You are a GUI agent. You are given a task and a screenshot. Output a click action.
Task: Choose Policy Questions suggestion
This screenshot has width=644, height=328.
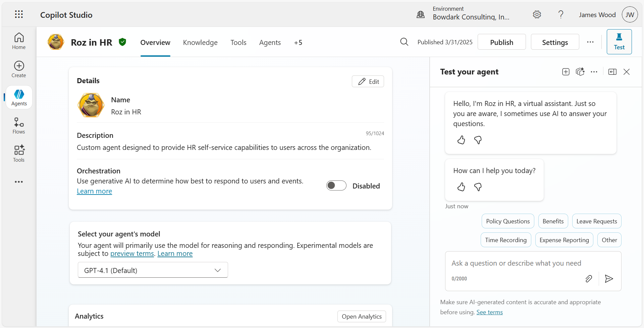coord(508,221)
